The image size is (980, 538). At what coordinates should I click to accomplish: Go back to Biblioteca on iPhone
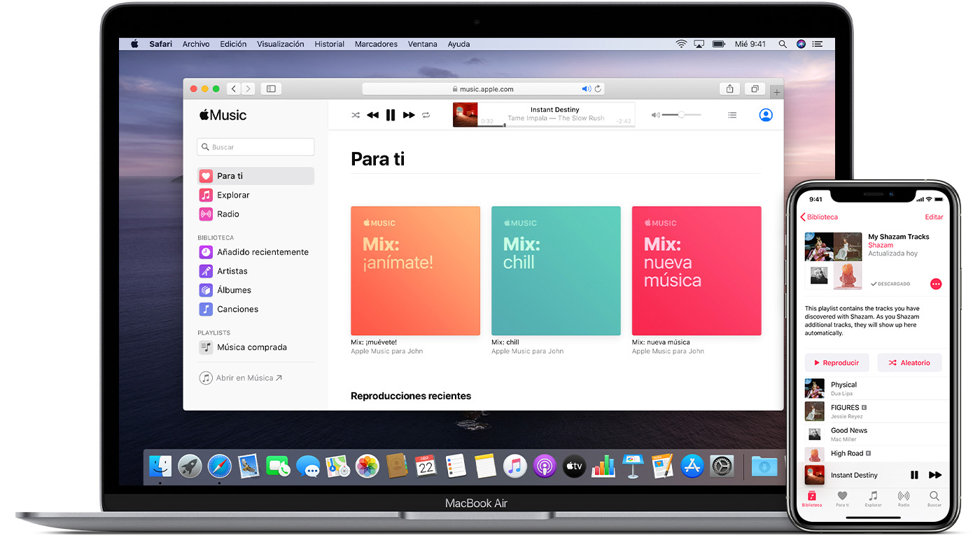[x=819, y=217]
